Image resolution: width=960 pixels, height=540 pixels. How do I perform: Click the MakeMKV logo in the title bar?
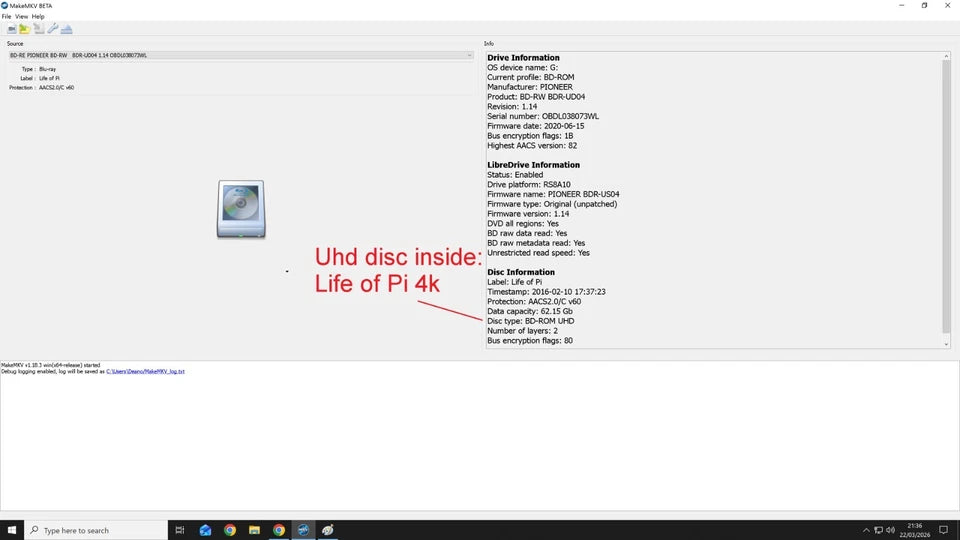point(4,6)
